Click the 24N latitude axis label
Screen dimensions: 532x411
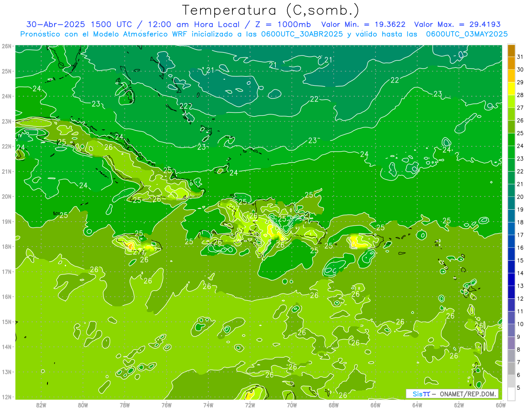[6, 96]
